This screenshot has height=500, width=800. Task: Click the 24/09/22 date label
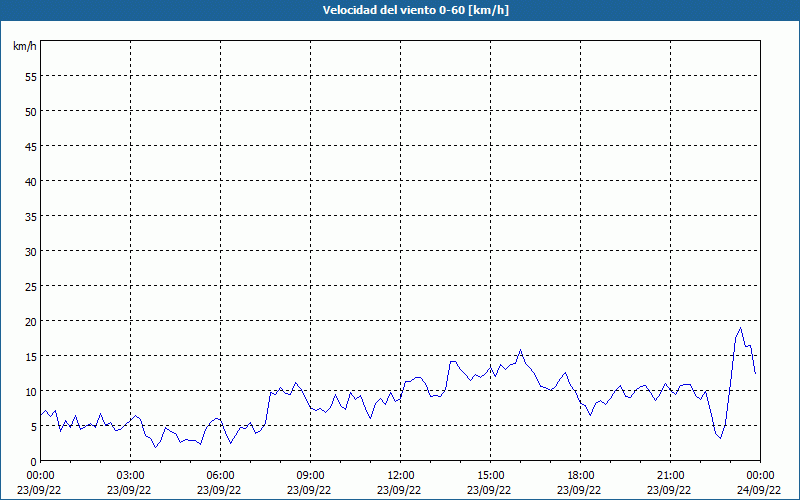(760, 490)
